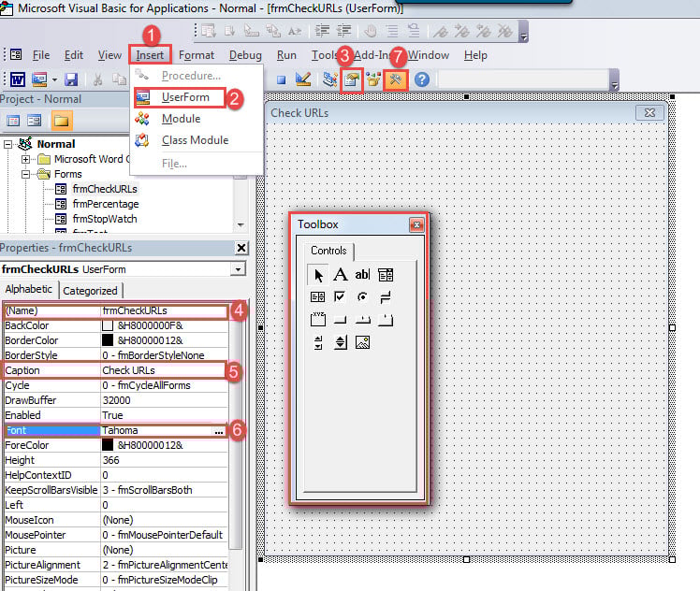Screen dimensions: 700x591
Task: Collapse the Forms folder
Action: (x=26, y=174)
